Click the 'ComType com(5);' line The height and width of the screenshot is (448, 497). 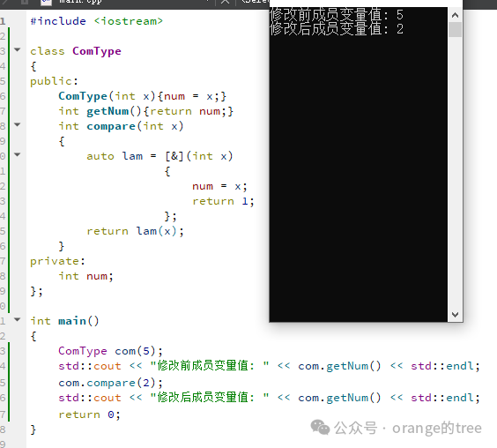[x=110, y=351]
